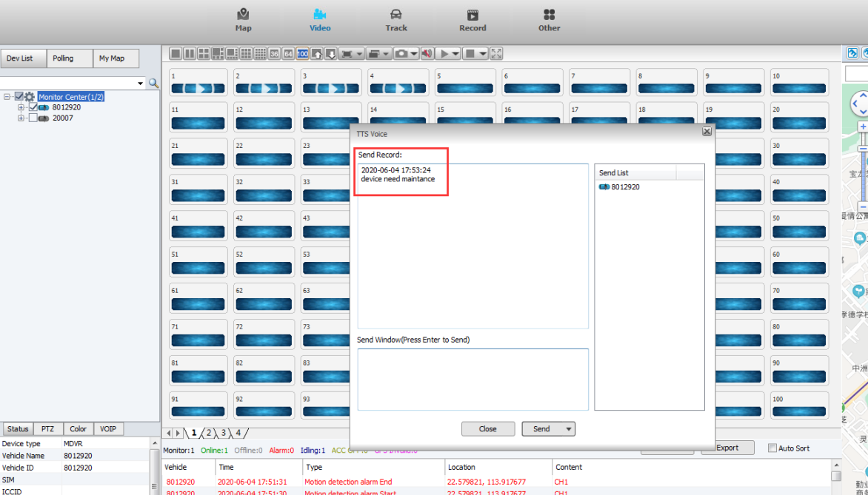Screen dimensions: 868x495
Task: Toggle the Monitor Center checkbox
Action: [x=19, y=97]
